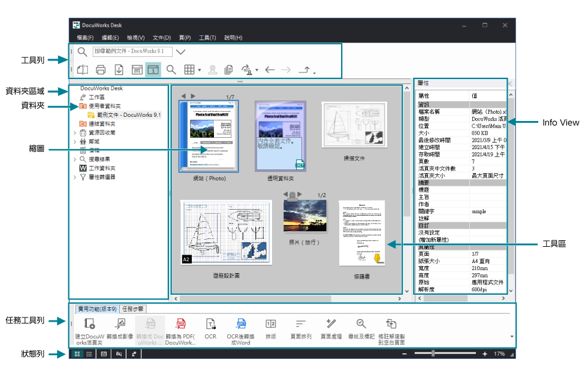The width and height of the screenshot is (588, 378).
Task: Expand the 搜尋結果 tree node
Action: [x=75, y=159]
